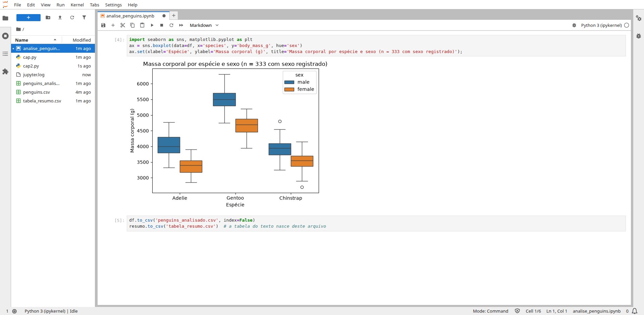Select jupyter.log in file list

pos(53,75)
